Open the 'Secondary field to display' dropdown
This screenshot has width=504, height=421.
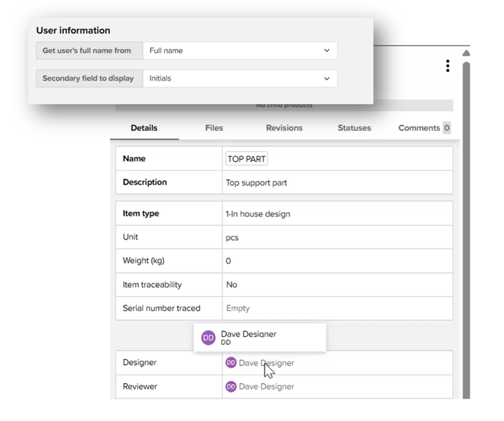coord(239,78)
